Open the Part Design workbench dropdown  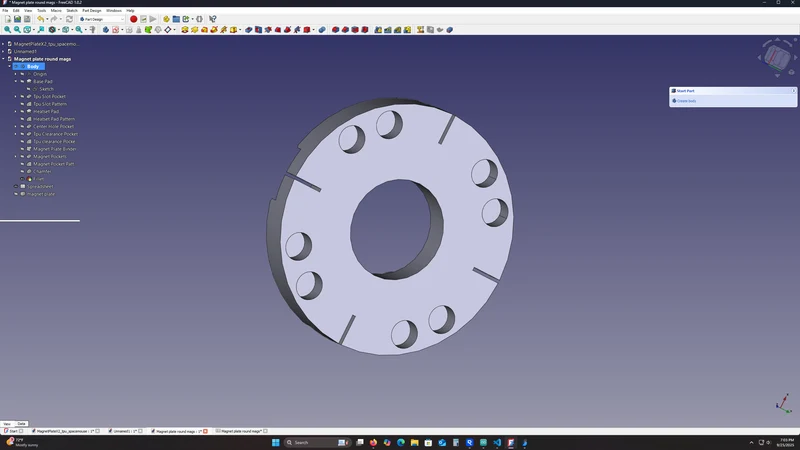pyautogui.click(x=102, y=19)
